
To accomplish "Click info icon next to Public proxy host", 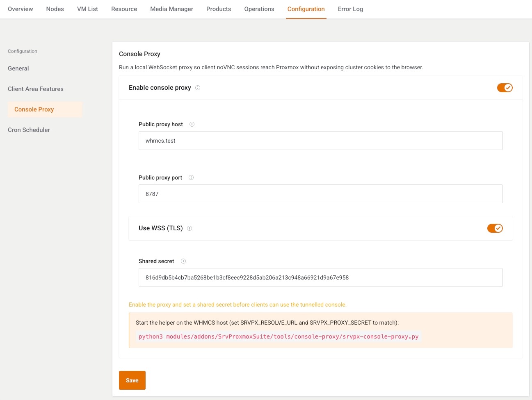I will (x=192, y=124).
